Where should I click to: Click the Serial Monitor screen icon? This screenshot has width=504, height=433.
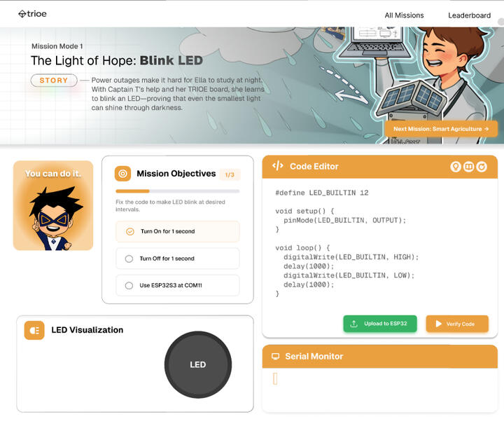coord(276,357)
